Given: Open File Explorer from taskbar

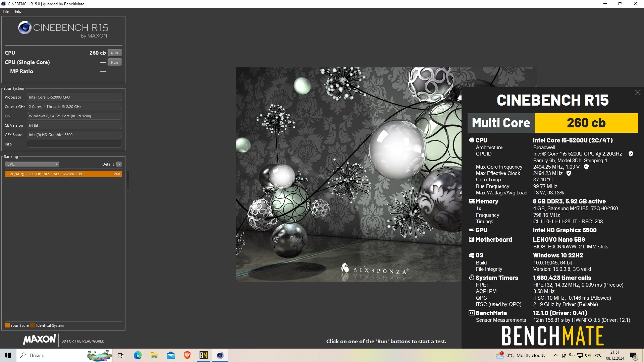Looking at the screenshot, I should click(x=154, y=355).
